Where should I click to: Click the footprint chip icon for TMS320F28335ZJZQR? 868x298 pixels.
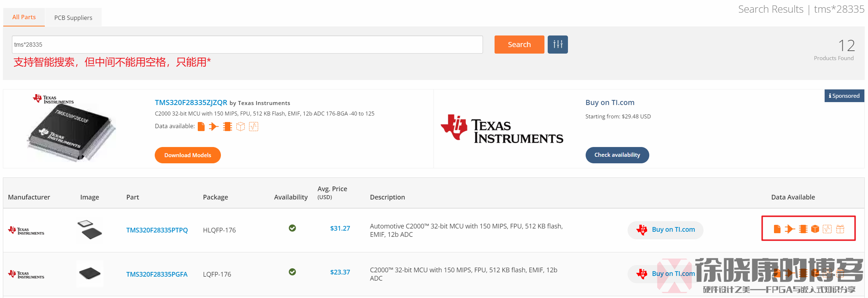click(227, 126)
